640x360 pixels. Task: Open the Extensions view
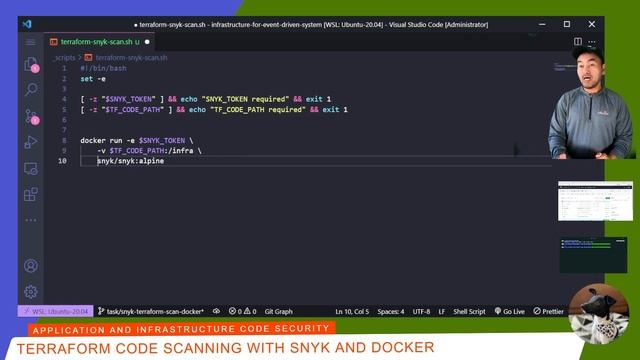point(31,194)
